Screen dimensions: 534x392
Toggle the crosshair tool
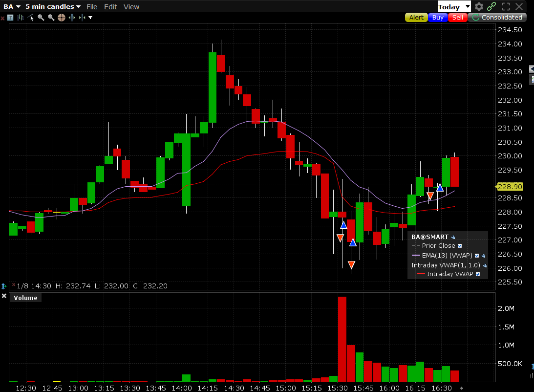61,18
